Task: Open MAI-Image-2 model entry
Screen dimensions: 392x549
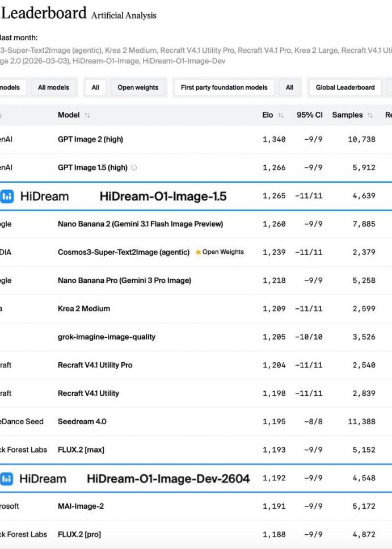Action: [x=81, y=506]
